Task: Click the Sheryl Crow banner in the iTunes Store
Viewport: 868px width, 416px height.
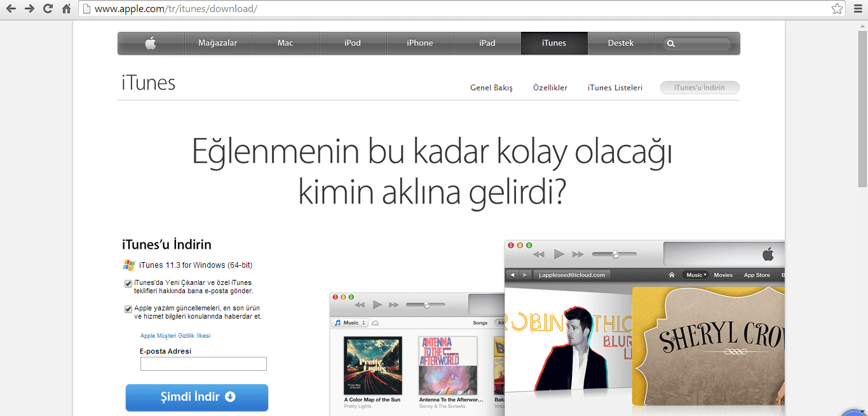Action: click(x=709, y=345)
